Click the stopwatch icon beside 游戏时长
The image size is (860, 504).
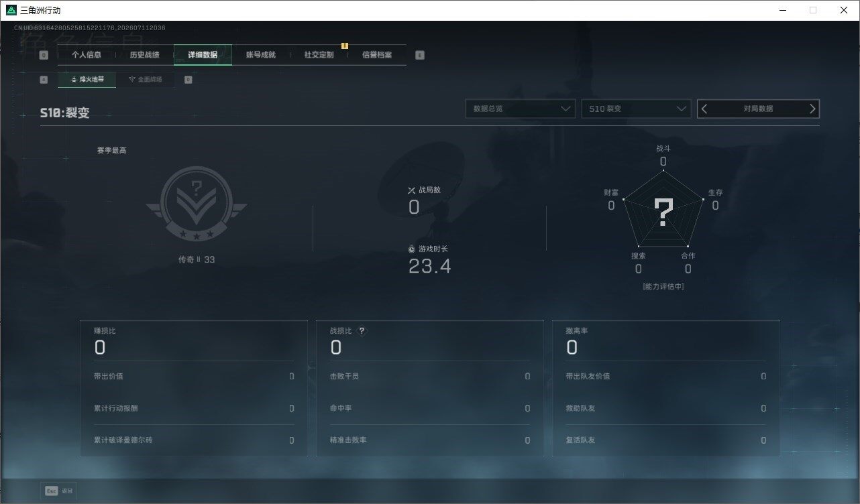pyautogui.click(x=412, y=249)
